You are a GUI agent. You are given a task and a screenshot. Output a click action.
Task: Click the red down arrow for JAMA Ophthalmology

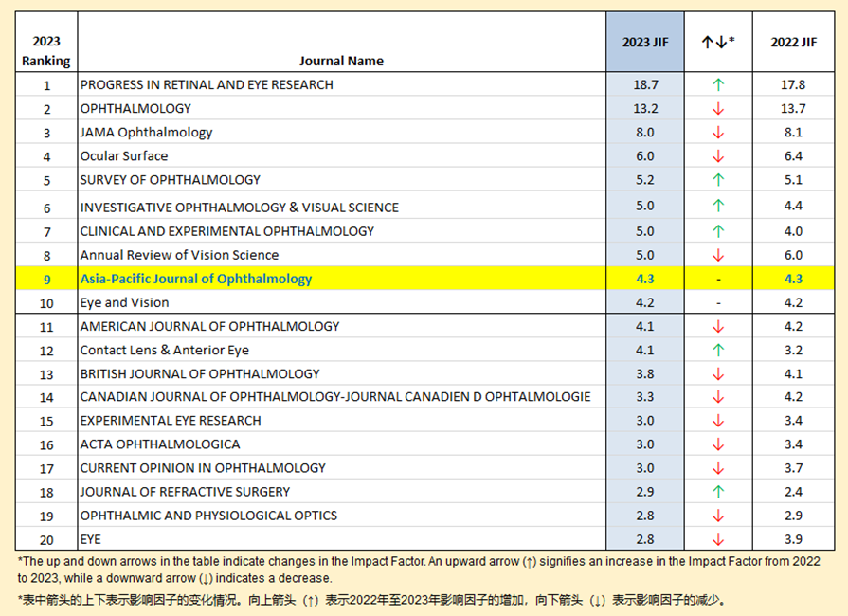tap(718, 133)
